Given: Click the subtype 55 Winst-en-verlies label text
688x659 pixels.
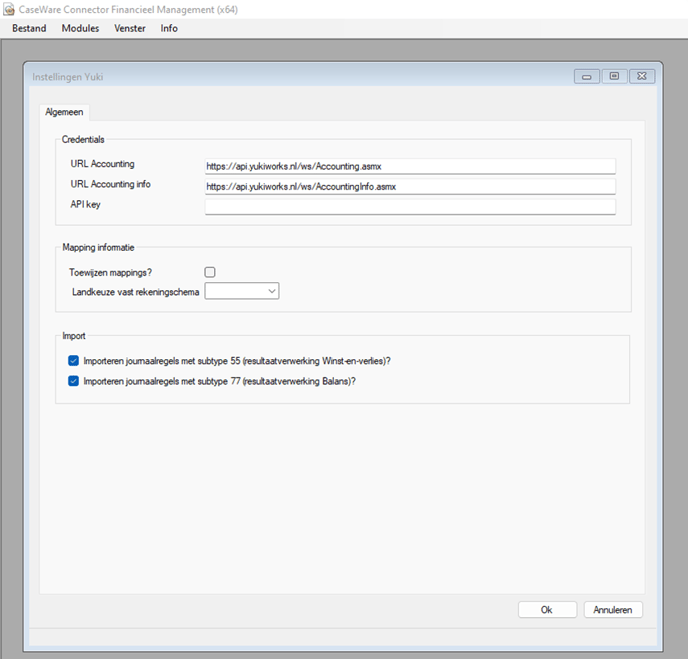Looking at the screenshot, I should (237, 361).
